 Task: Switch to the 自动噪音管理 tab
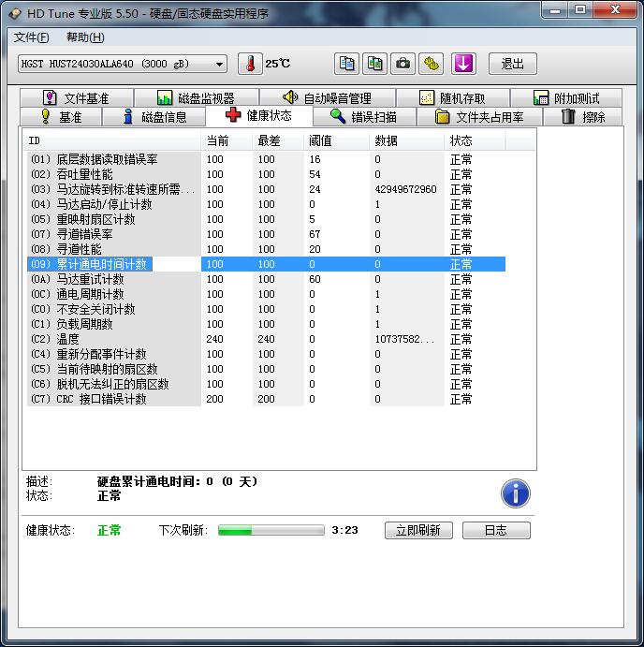[x=328, y=98]
